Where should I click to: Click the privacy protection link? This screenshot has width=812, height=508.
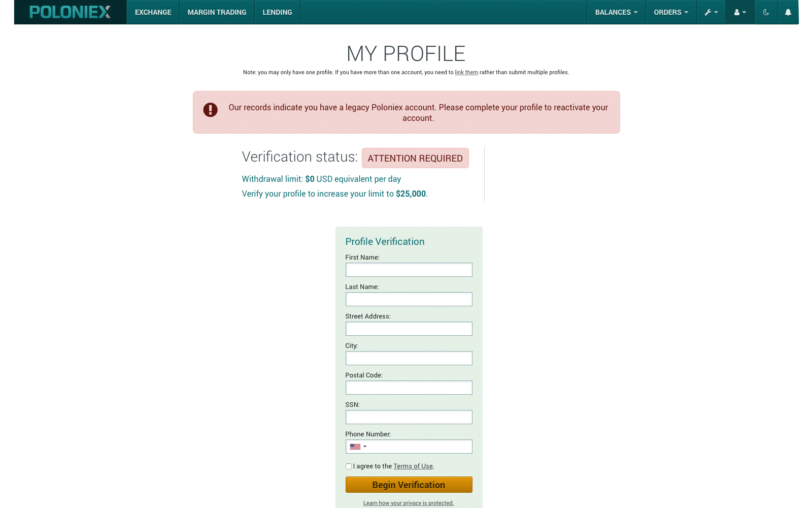point(409,503)
